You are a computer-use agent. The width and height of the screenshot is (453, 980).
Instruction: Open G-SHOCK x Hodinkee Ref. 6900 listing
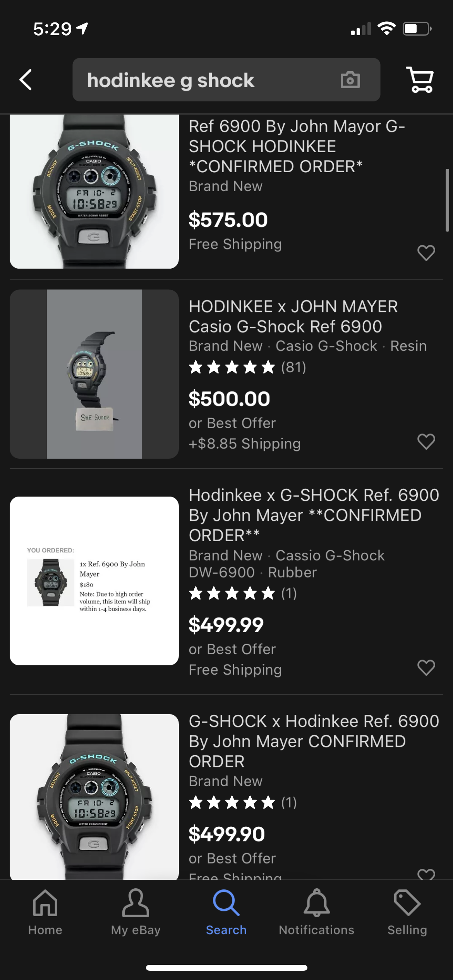pyautogui.click(x=314, y=741)
